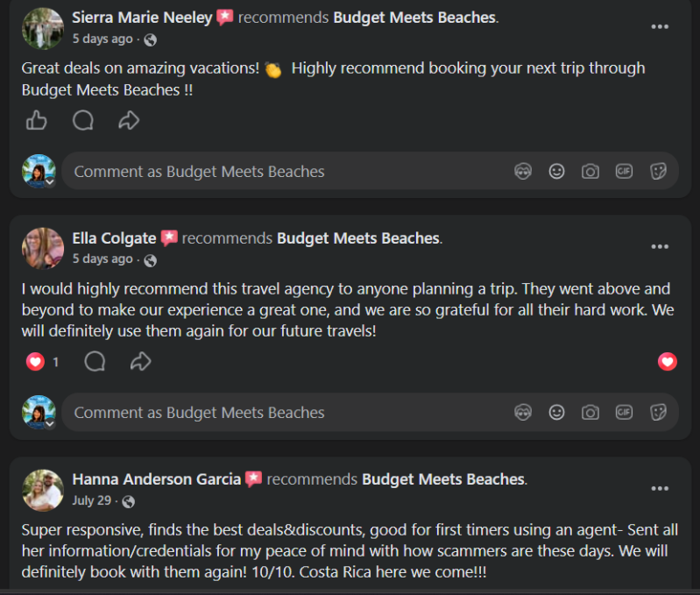Image resolution: width=700 pixels, height=595 pixels.
Task: Open comments on Sierra Marie Neeley's post
Action: pyautogui.click(x=83, y=121)
